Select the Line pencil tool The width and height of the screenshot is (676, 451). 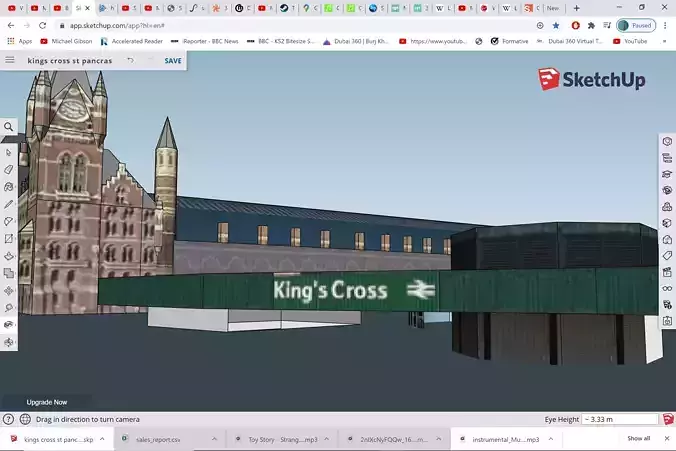coord(9,204)
